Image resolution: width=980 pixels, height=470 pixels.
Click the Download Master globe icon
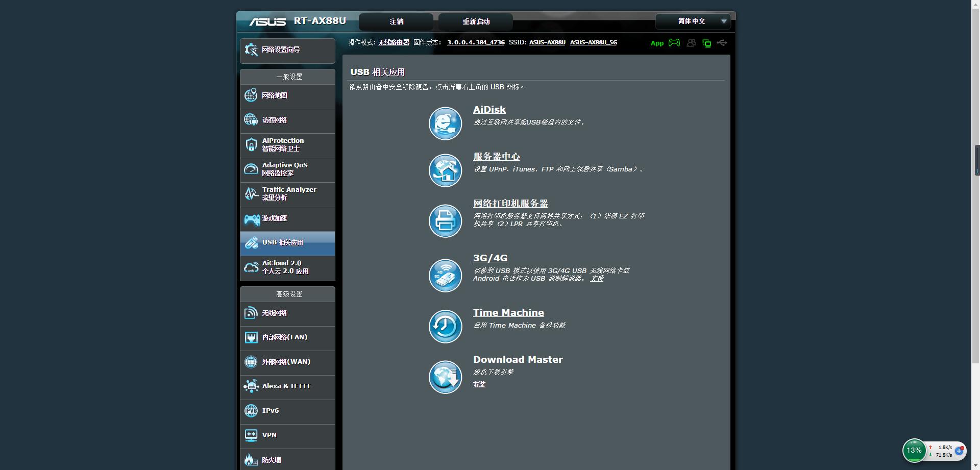pos(445,377)
